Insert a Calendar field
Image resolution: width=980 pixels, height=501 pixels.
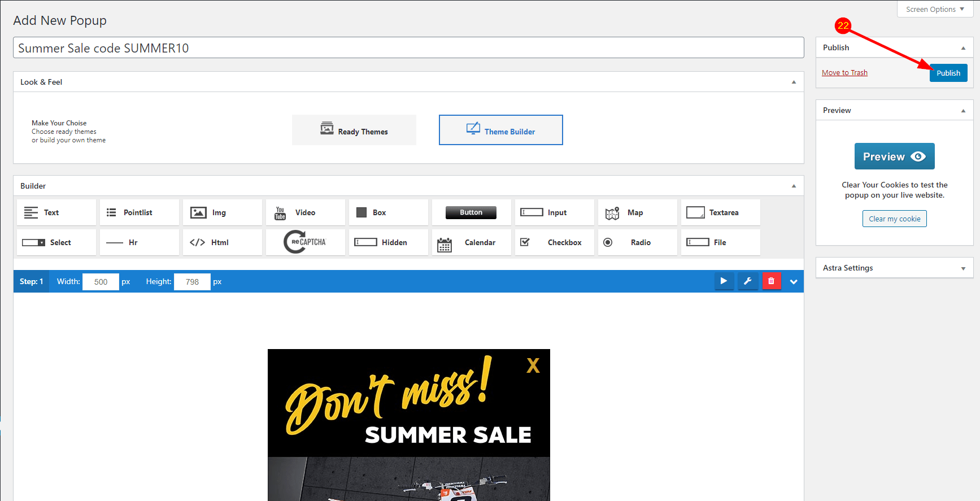(x=471, y=242)
